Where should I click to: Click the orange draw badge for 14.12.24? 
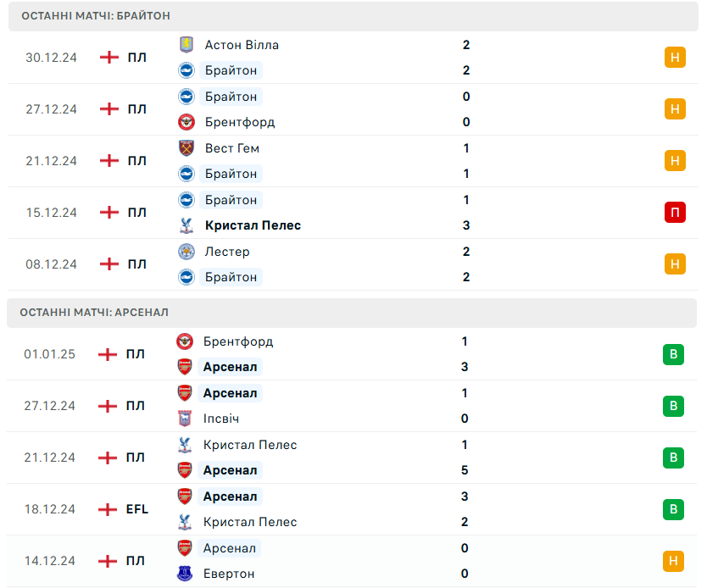coord(673,561)
